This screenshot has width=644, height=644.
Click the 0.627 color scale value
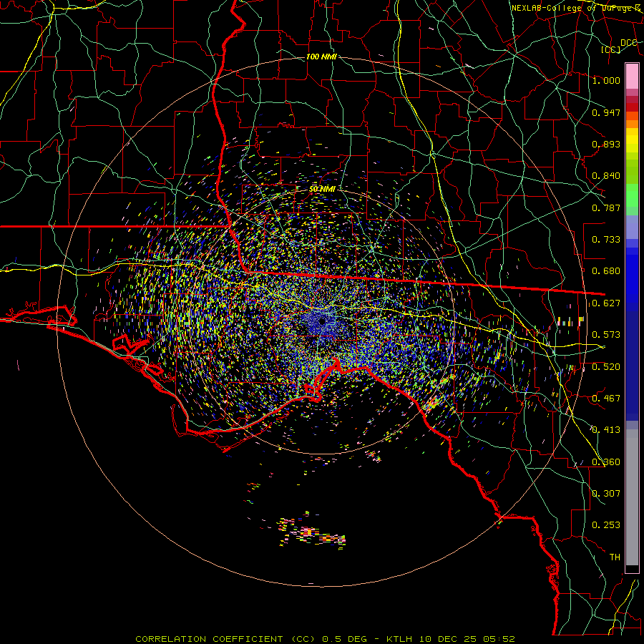(606, 303)
